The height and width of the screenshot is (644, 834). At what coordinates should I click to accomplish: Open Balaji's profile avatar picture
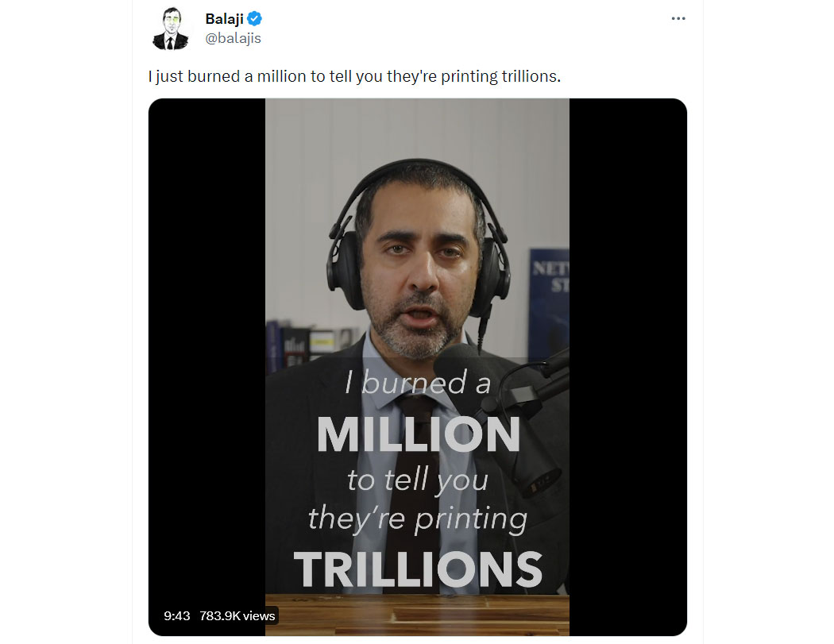click(171, 29)
